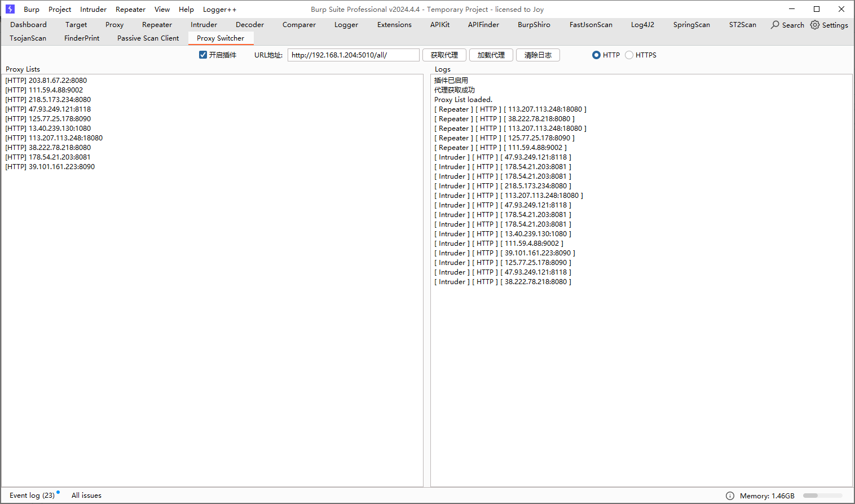Open the TsojanScan tab

tap(28, 38)
